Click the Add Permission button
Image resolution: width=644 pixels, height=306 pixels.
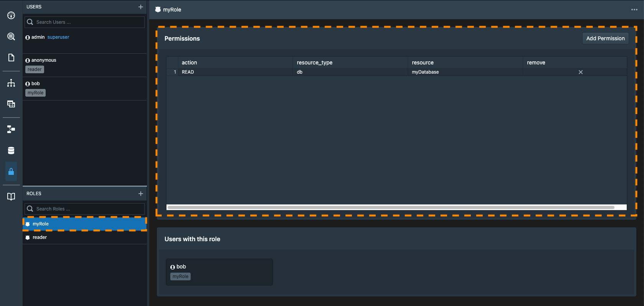tap(605, 38)
